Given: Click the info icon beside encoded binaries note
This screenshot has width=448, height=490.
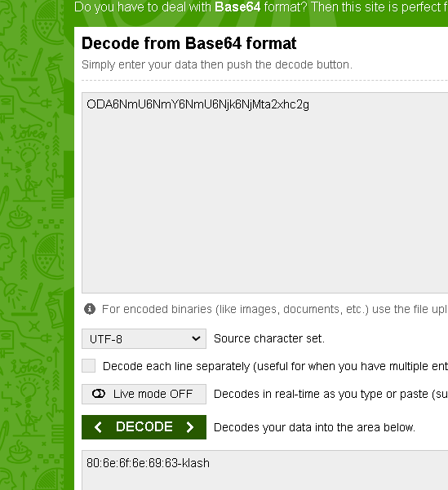Looking at the screenshot, I should pos(90,309).
